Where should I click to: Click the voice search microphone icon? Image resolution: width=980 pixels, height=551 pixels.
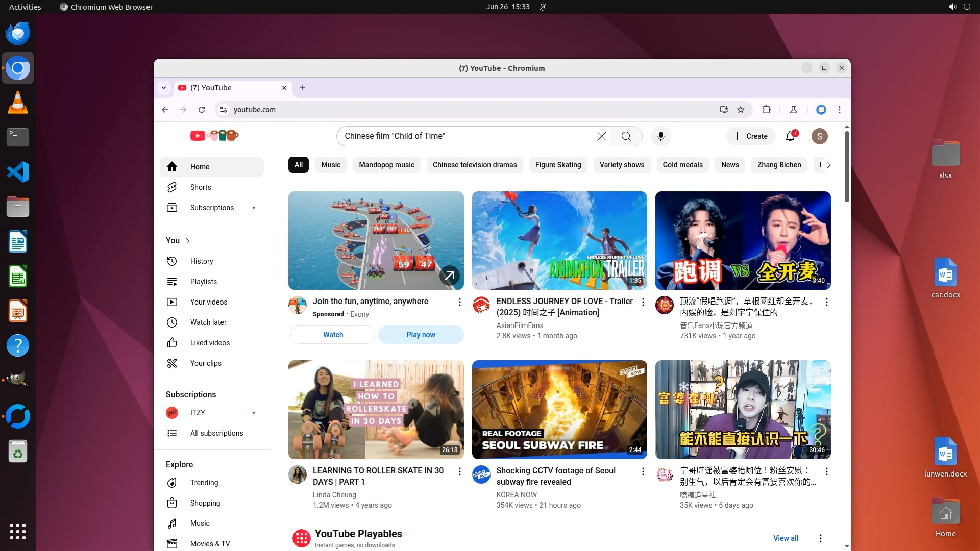[x=660, y=136]
